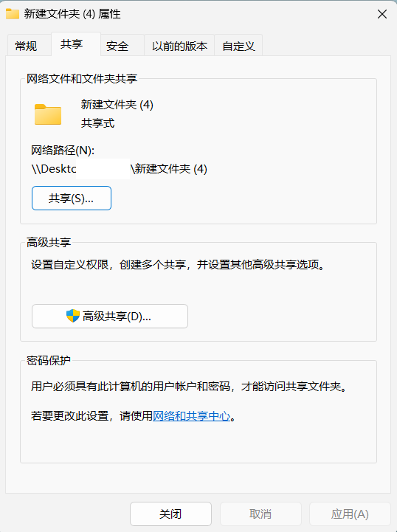The image size is (397, 532).
Task: Go to the 以前的版本 tab
Action: tap(179, 46)
